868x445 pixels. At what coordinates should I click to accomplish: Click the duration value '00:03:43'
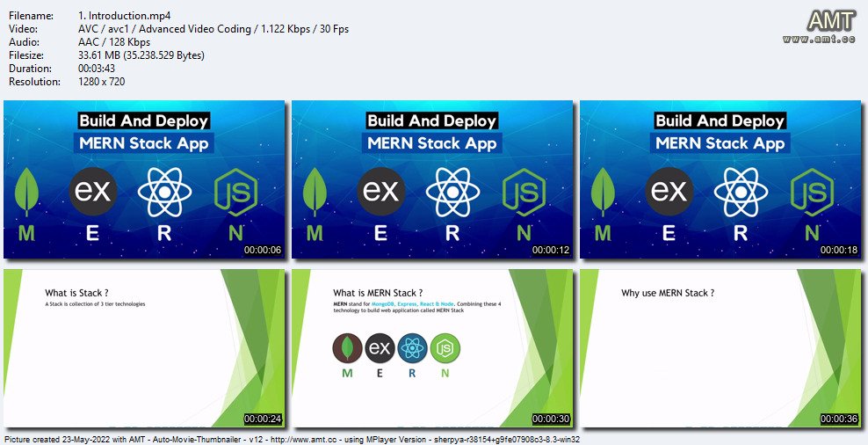point(97,69)
